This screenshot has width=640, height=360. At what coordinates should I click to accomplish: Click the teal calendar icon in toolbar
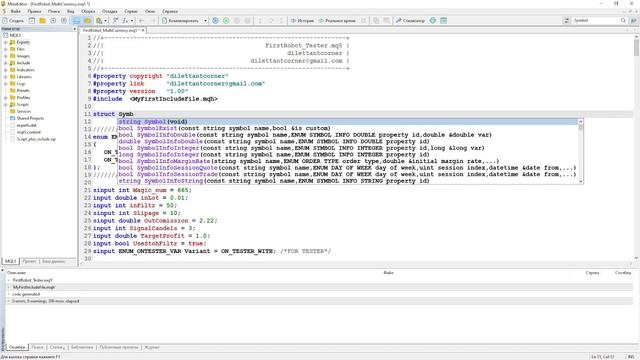[x=443, y=20]
